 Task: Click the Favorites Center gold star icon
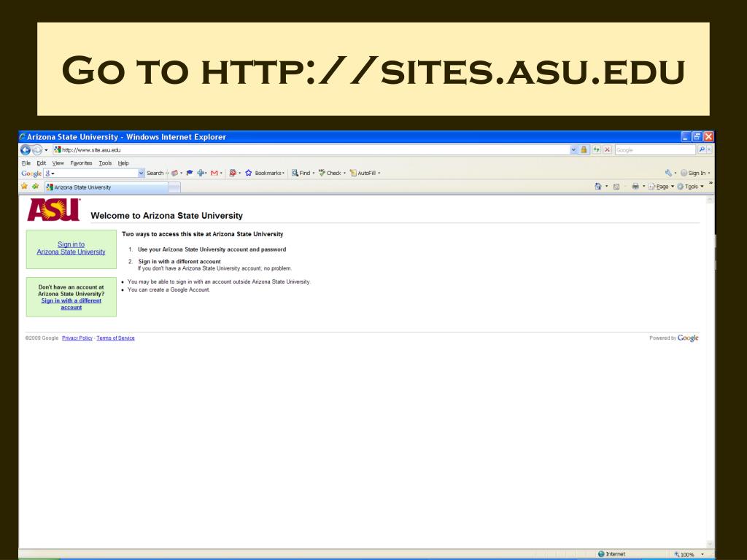pos(24,186)
